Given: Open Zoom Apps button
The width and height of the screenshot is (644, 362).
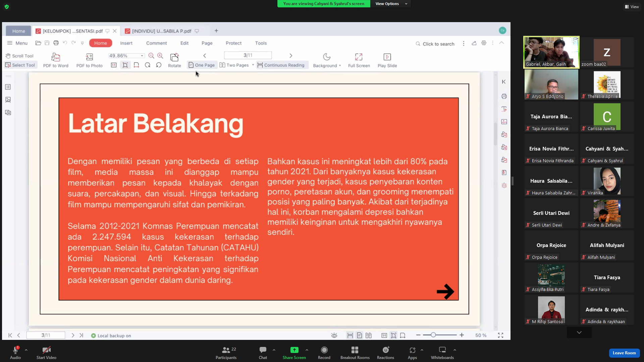Looking at the screenshot, I should 412,353.
